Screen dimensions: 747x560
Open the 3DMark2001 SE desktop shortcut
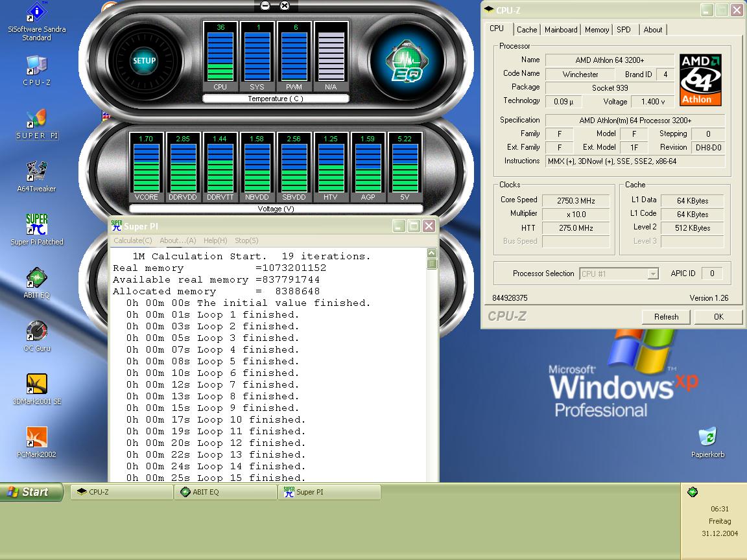point(36,384)
